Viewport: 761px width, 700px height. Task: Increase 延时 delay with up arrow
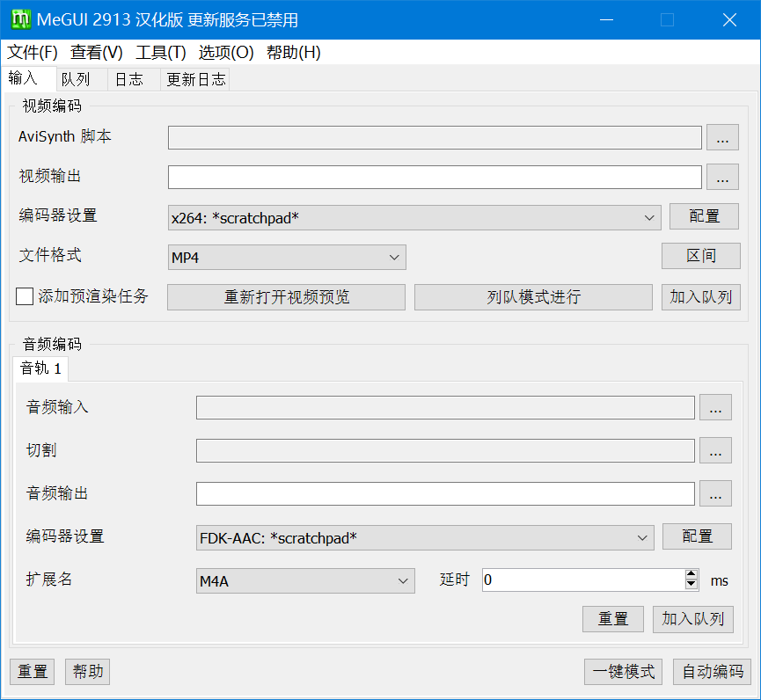691,574
